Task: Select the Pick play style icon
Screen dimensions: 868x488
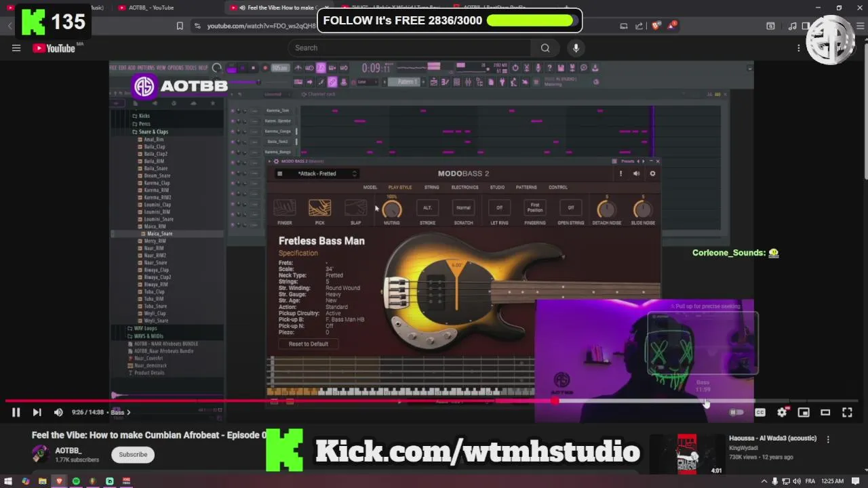Action: (x=319, y=208)
